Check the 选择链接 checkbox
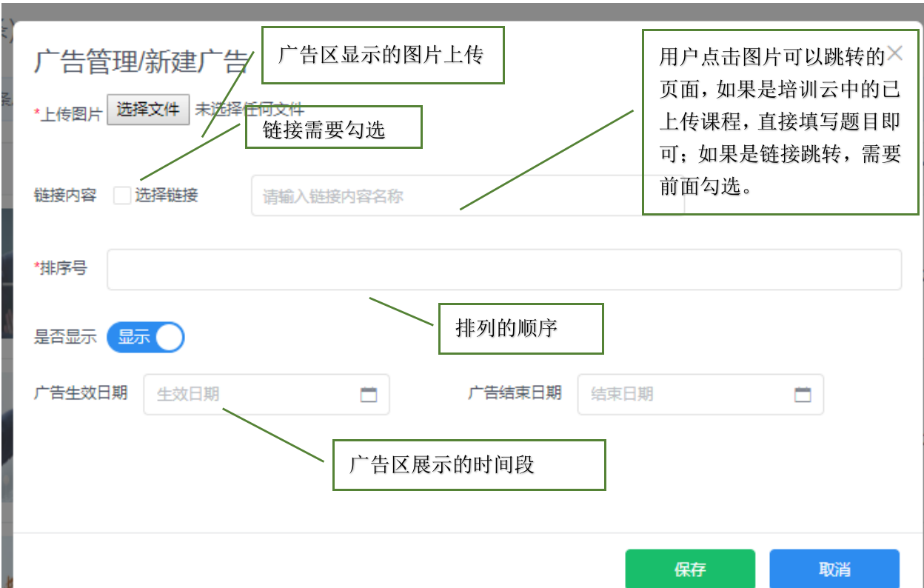The height and width of the screenshot is (588, 924). (x=122, y=196)
